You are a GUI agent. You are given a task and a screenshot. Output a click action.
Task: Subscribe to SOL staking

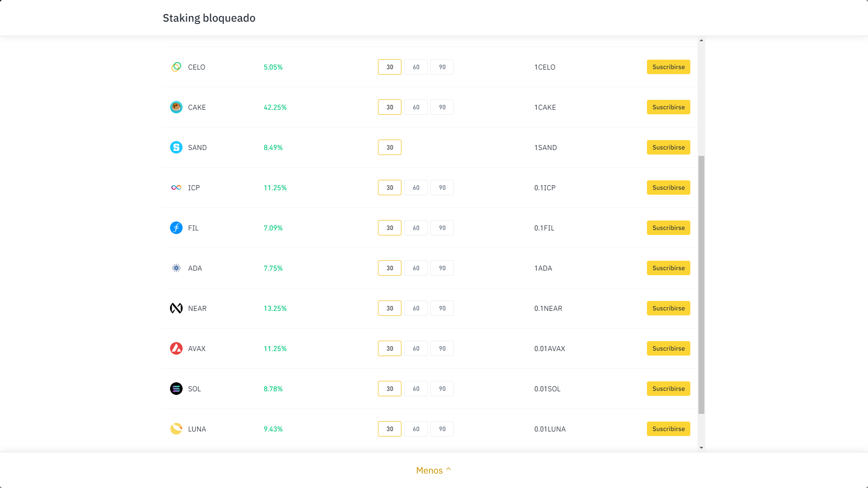[x=668, y=389]
